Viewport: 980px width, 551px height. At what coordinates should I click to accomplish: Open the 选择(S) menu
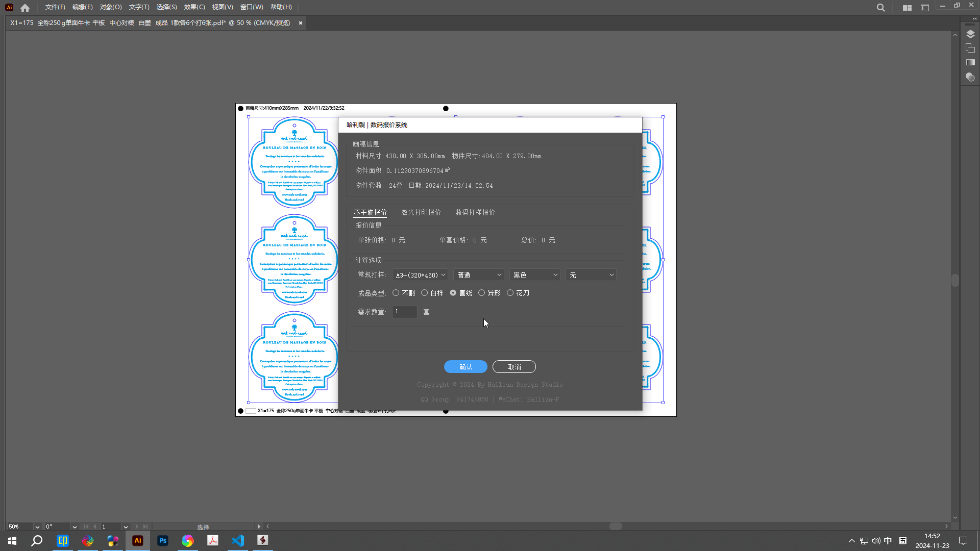[x=166, y=7]
